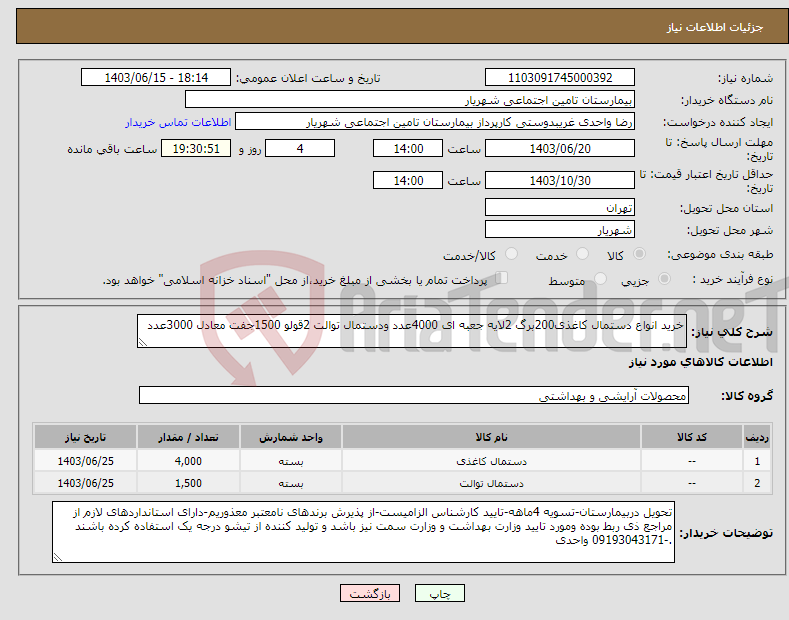Click the need date in row 2
Screen dimensions: 789x620
86,483
